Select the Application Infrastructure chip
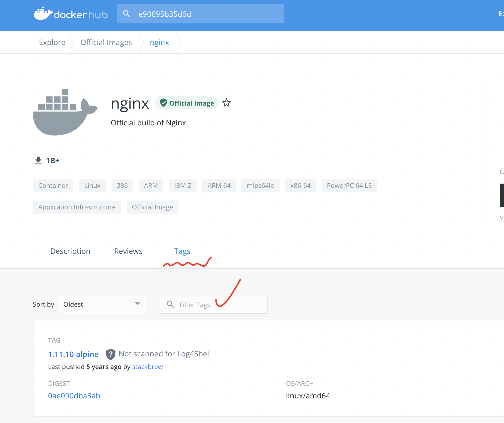 [77, 207]
